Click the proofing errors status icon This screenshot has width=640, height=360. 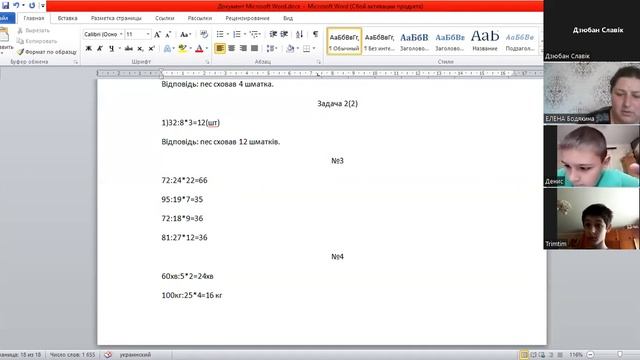pyautogui.click(x=108, y=355)
